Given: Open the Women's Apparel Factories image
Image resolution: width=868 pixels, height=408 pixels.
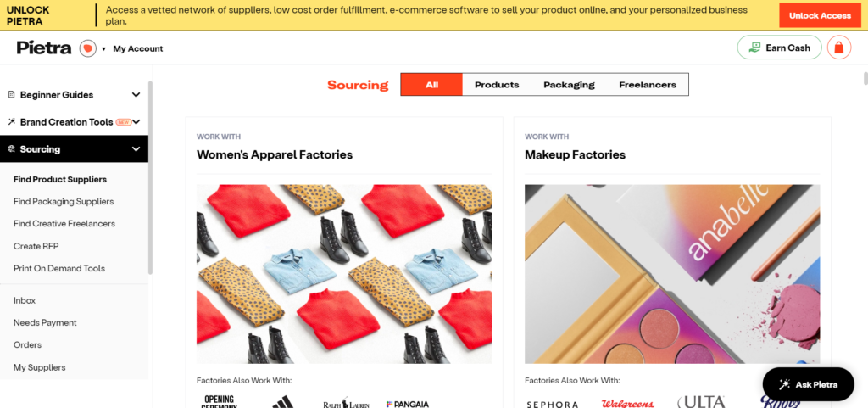Looking at the screenshot, I should (x=344, y=274).
